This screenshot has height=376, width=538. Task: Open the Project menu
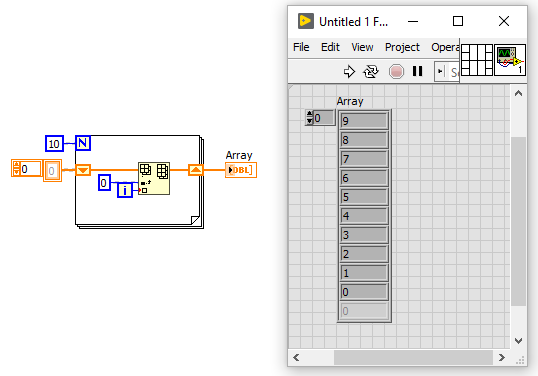[402, 47]
